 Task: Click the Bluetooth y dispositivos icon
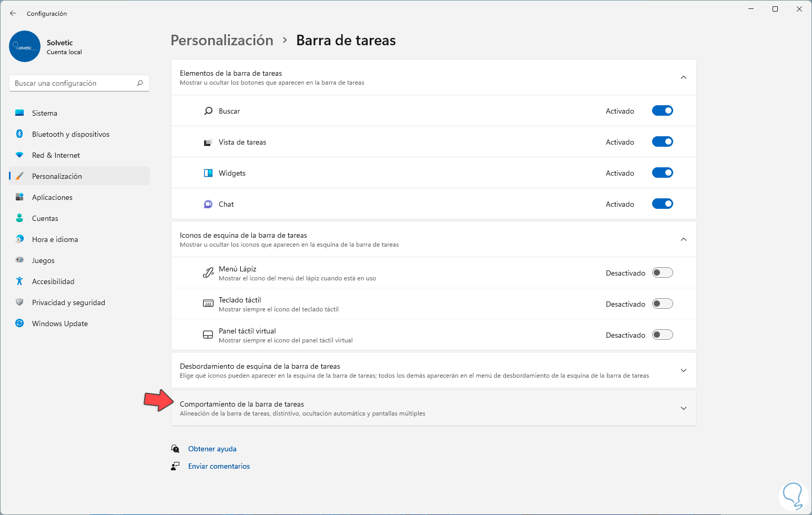(x=19, y=134)
